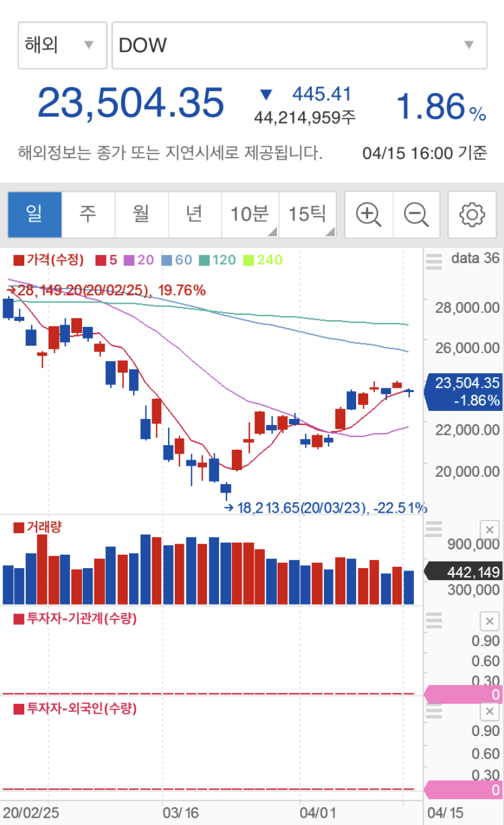
Task: Click the 28,000.00 price axis label
Action: [467, 307]
